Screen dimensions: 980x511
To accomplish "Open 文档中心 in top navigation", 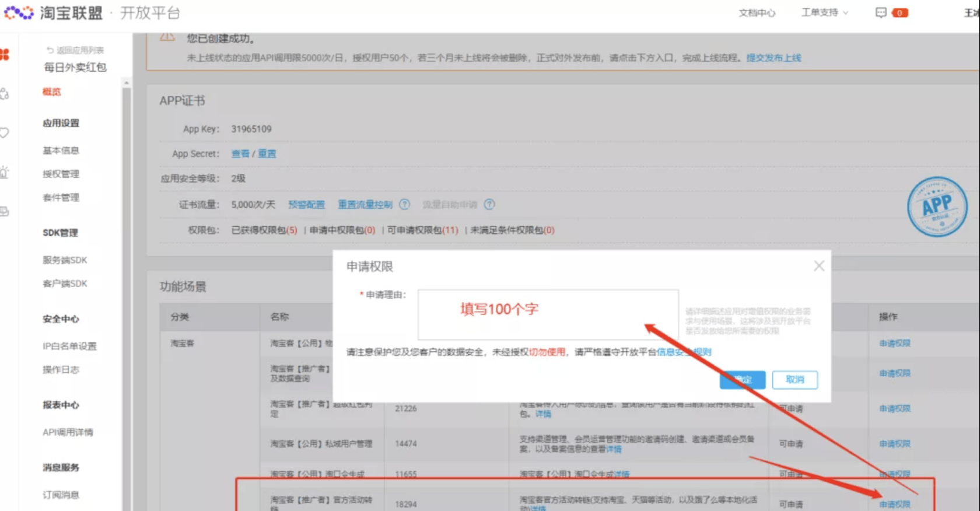I will [757, 13].
